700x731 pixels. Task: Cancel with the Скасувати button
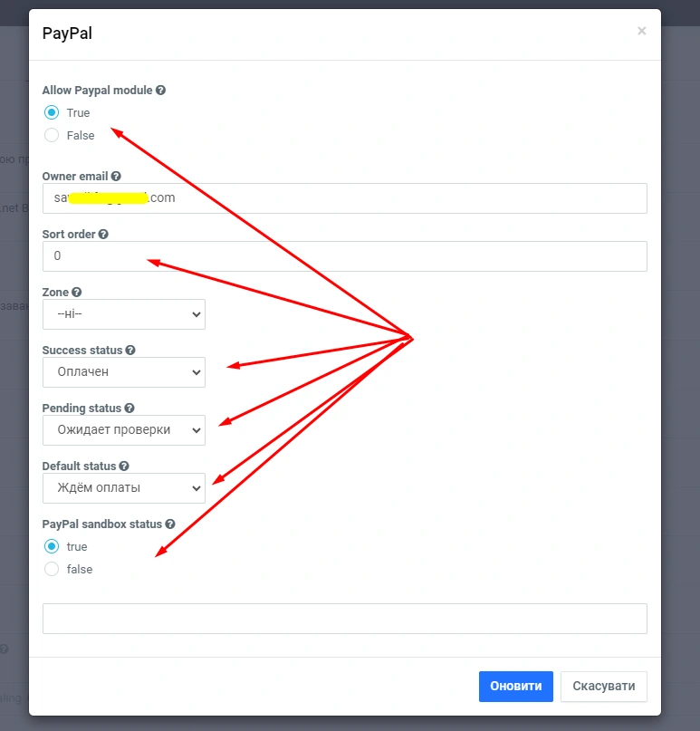tap(604, 687)
